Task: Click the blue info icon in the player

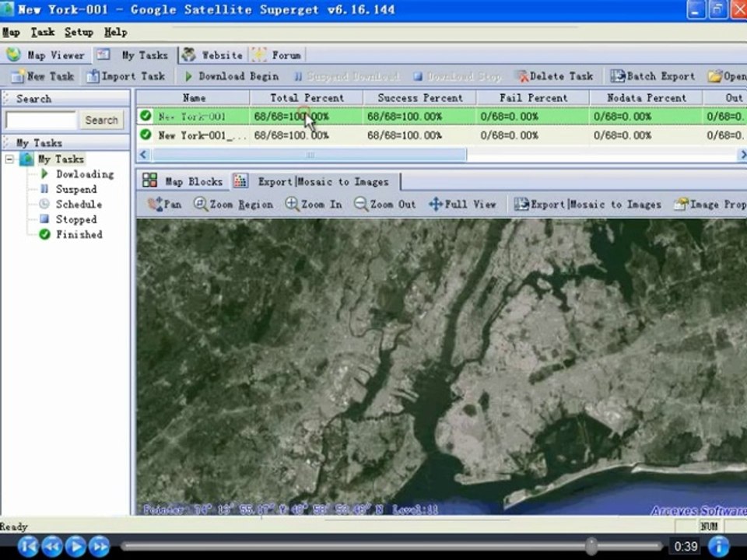Action: [x=719, y=546]
